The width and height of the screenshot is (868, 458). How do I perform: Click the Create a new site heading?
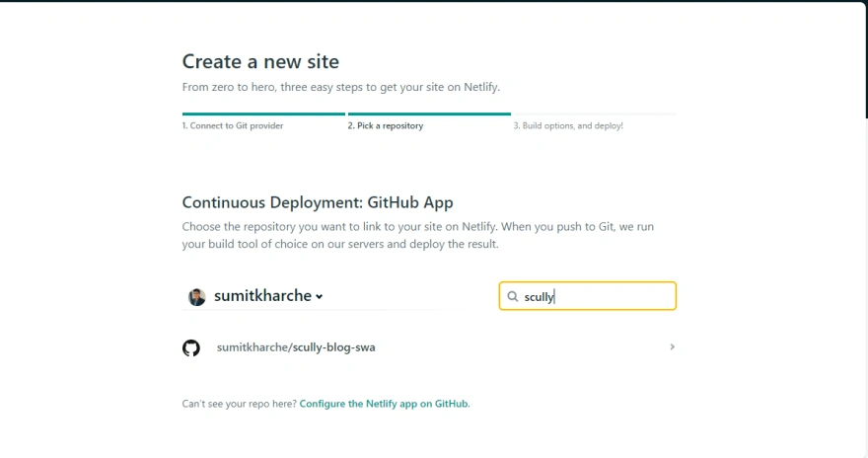[260, 61]
